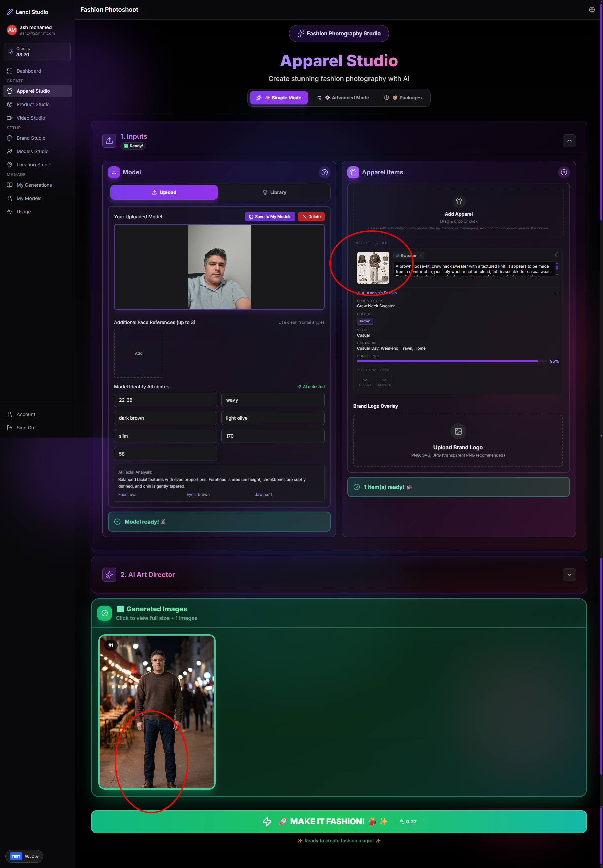Click the Add Apparel shirt icon
This screenshot has width=603, height=868.
458,201
